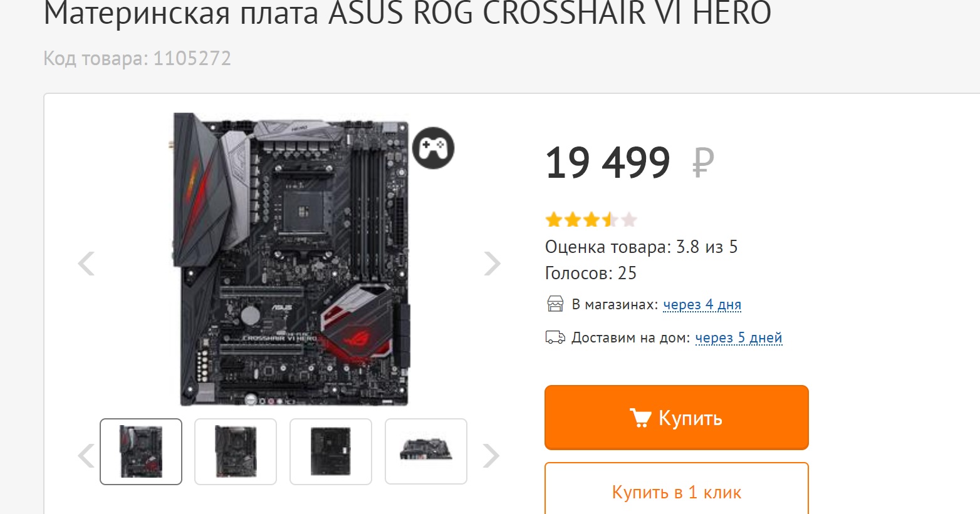
Task: Select the fourth side-view thumbnail
Action: click(x=426, y=451)
